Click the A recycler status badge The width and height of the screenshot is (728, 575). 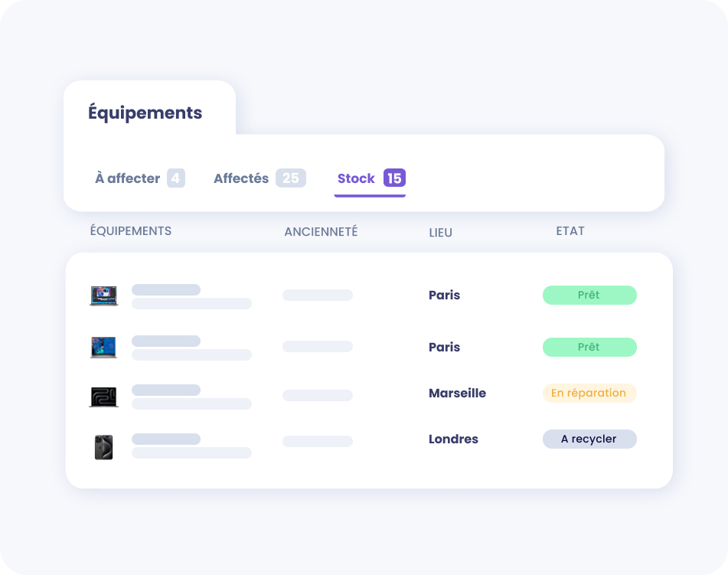click(x=589, y=439)
